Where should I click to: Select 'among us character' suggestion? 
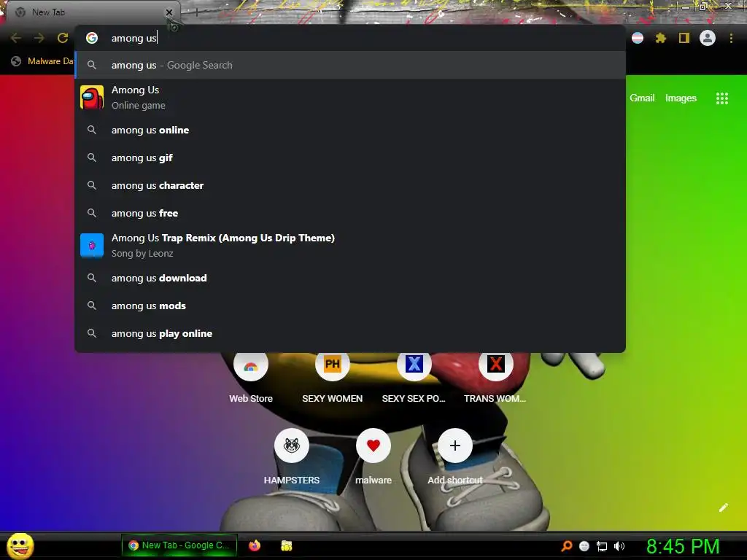(x=350, y=185)
